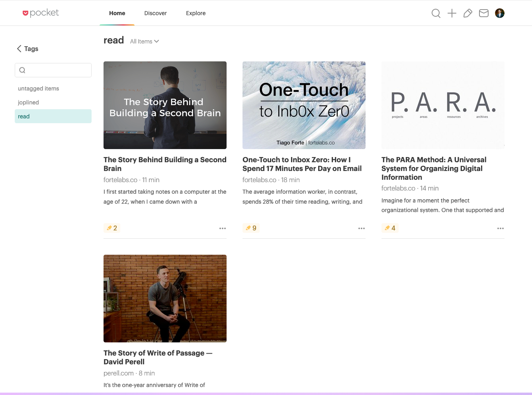This screenshot has height=395, width=532.
Task: Open more options for PARA Method article
Action: point(501,228)
